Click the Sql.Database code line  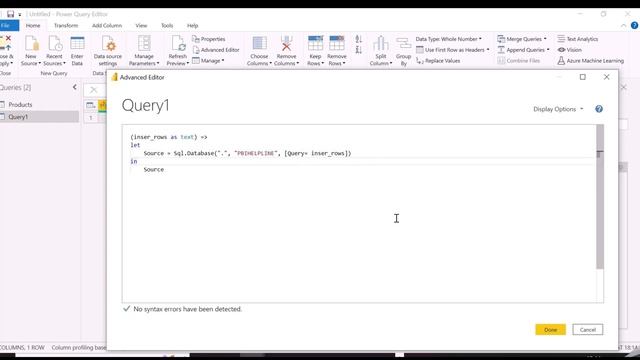click(247, 153)
